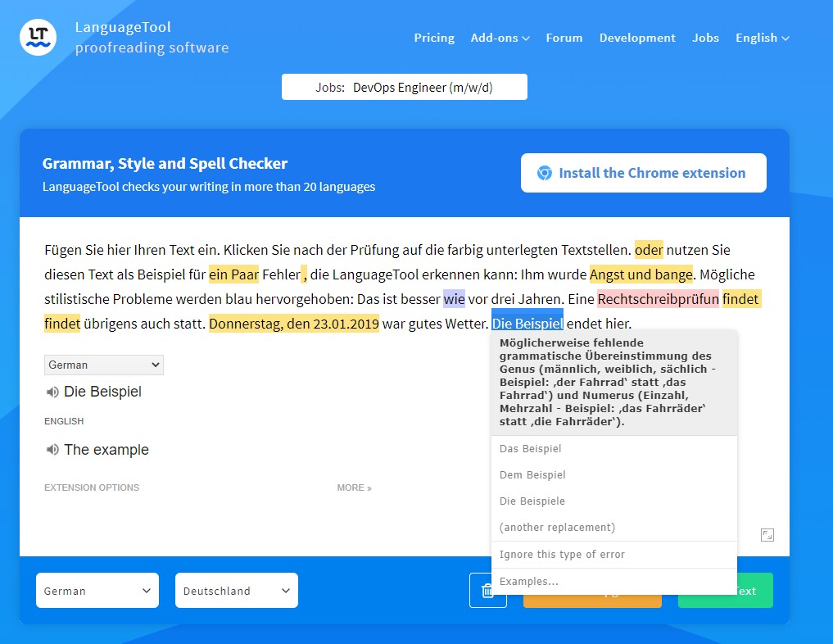Click the trash icon to clear text
The image size is (833, 644).
coord(487,590)
